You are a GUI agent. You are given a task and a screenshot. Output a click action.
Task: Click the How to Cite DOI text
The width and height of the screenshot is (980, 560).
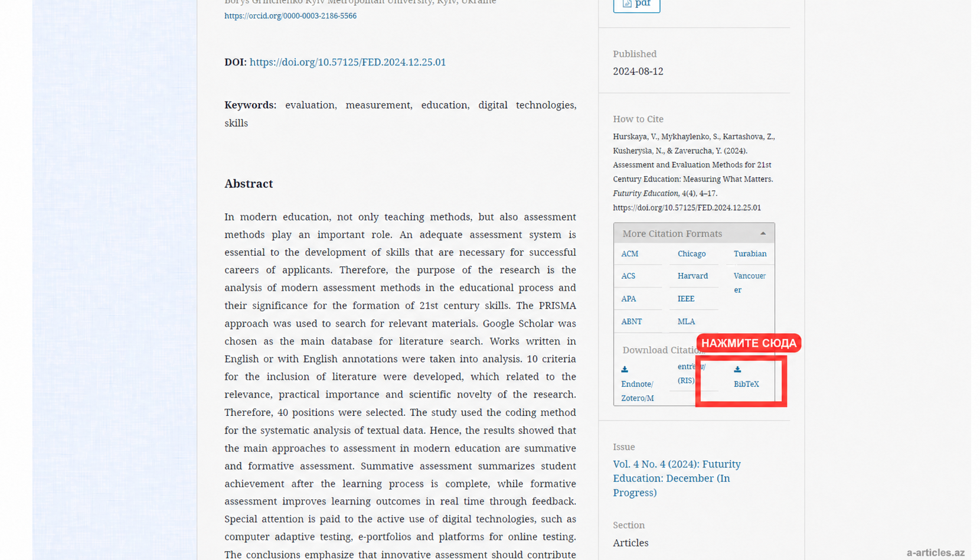687,208
